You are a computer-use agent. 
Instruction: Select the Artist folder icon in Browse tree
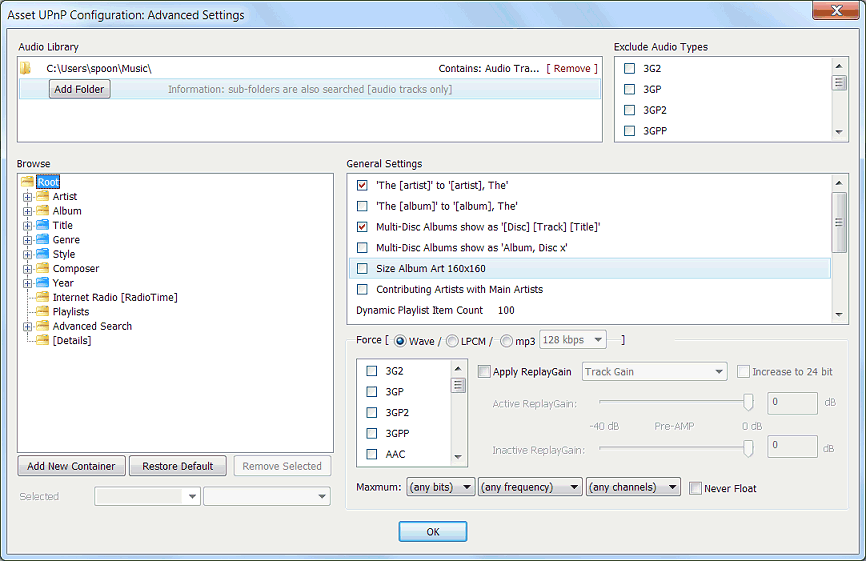(43, 196)
